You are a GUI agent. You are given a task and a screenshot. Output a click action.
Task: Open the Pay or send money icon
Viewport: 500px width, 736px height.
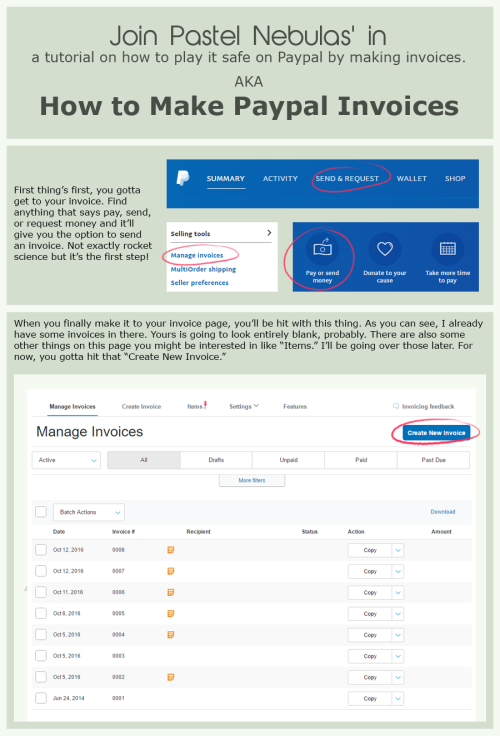[x=323, y=249]
